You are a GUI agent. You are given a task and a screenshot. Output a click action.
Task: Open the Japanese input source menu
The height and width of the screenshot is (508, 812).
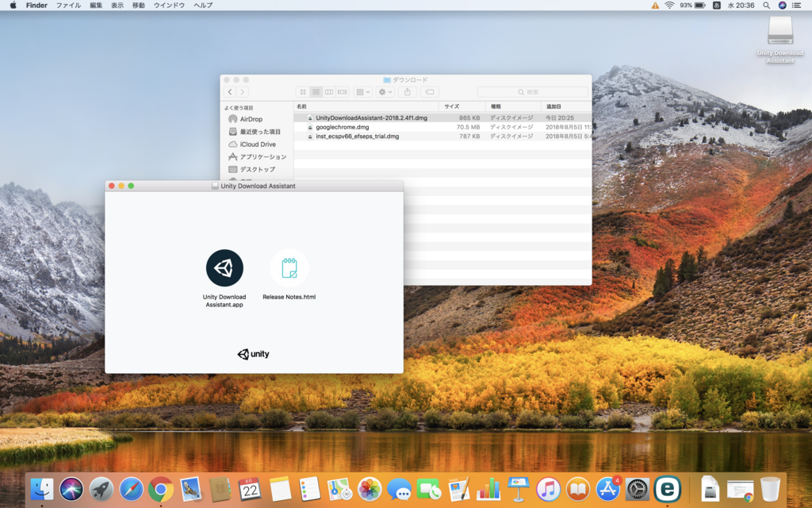[717, 6]
